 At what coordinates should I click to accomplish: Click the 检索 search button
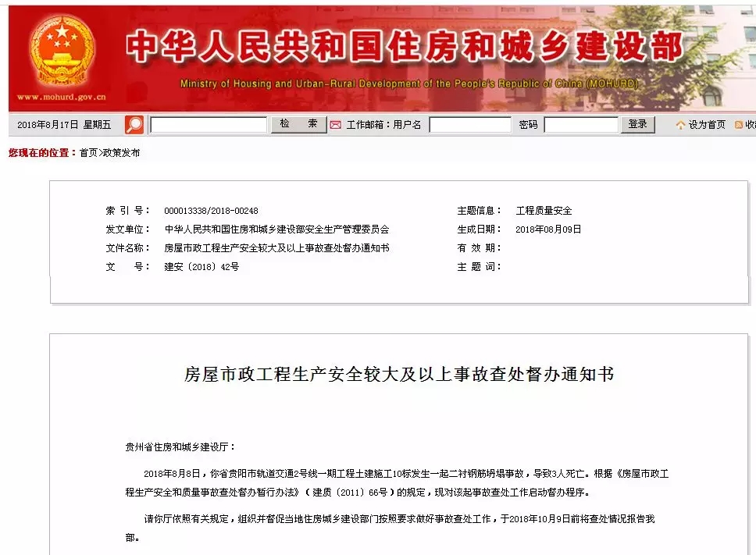click(x=298, y=124)
